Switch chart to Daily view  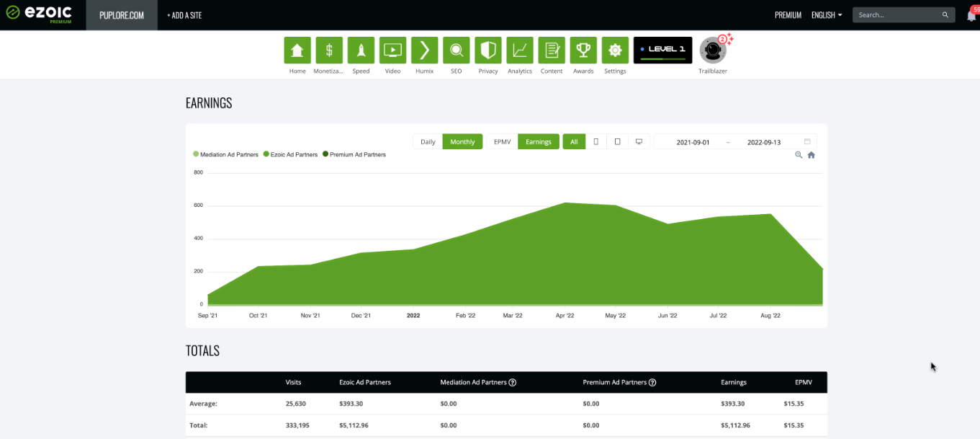(428, 142)
